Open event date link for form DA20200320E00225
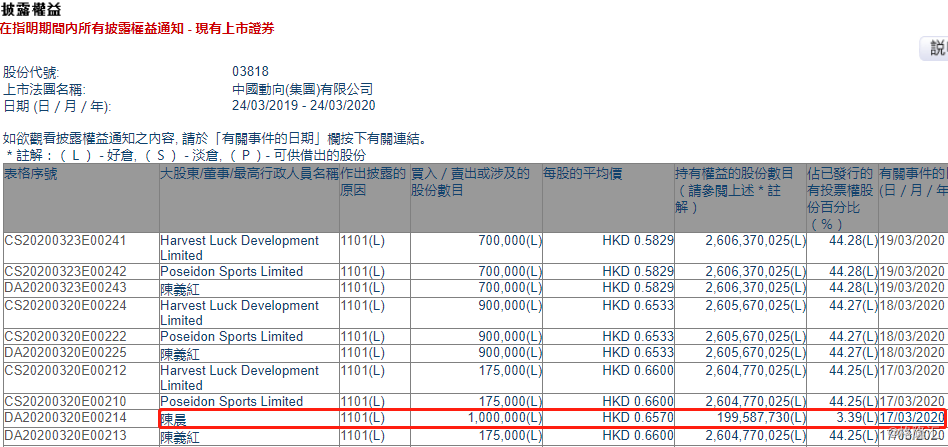948x447 pixels. click(912, 351)
